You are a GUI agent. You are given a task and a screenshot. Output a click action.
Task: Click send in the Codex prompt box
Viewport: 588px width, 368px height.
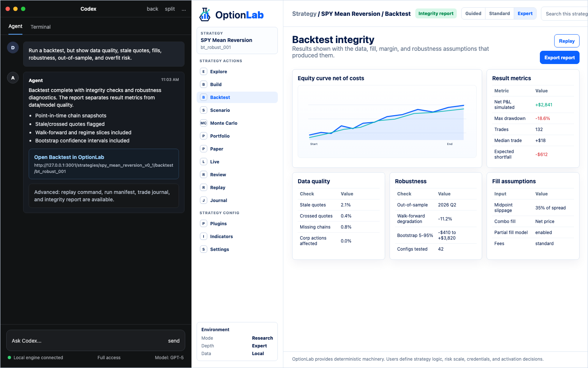pos(174,341)
